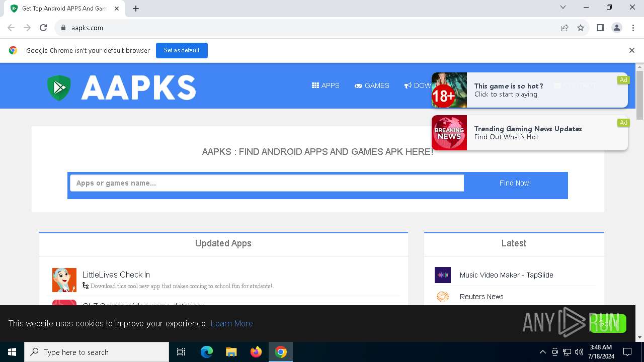644x362 pixels.
Task: Open File Explorer from the taskbar
Action: [x=231, y=352]
